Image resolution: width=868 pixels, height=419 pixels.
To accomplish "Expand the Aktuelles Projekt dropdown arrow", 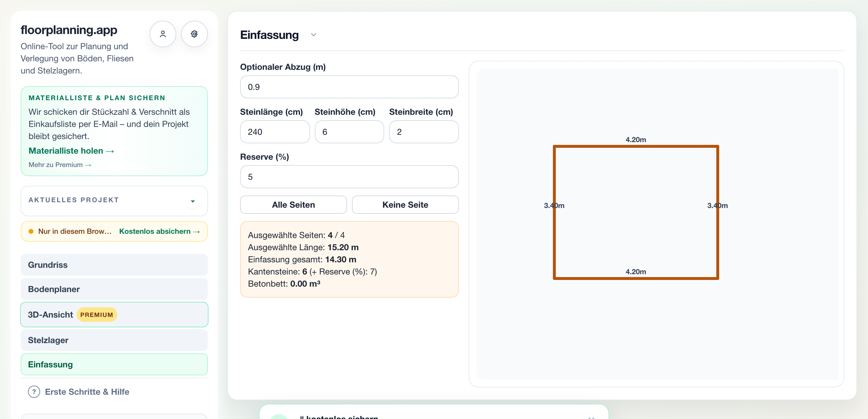I will coord(193,201).
